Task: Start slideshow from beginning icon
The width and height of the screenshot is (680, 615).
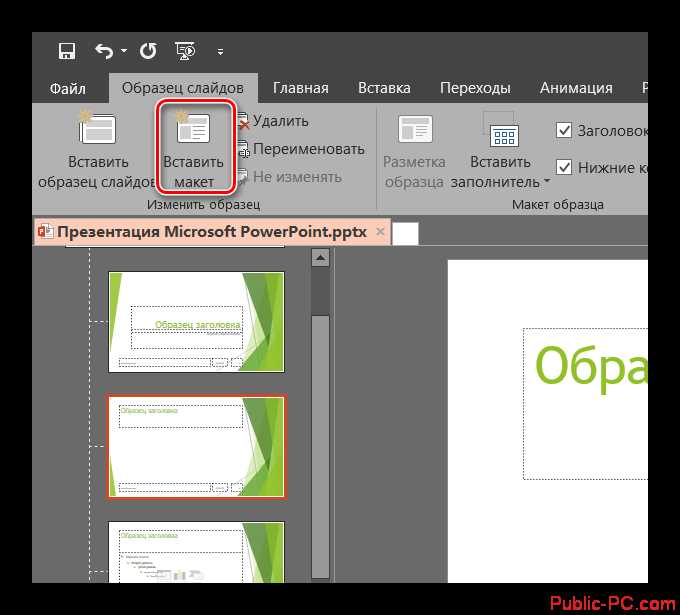Action: 185,51
